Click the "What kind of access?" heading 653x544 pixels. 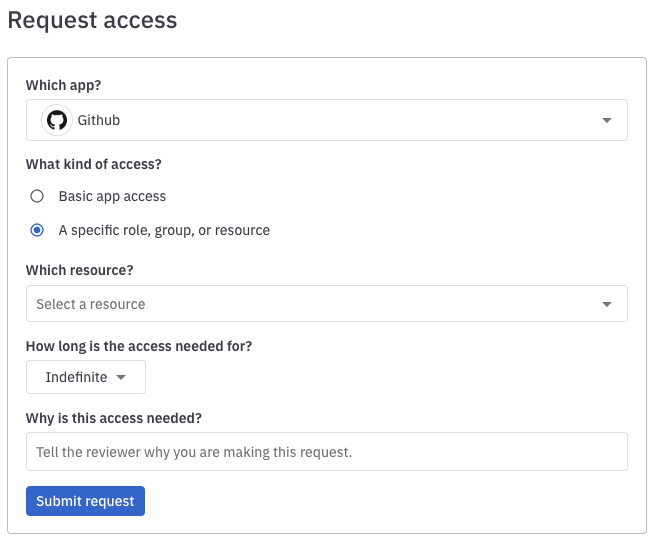[x=94, y=164]
